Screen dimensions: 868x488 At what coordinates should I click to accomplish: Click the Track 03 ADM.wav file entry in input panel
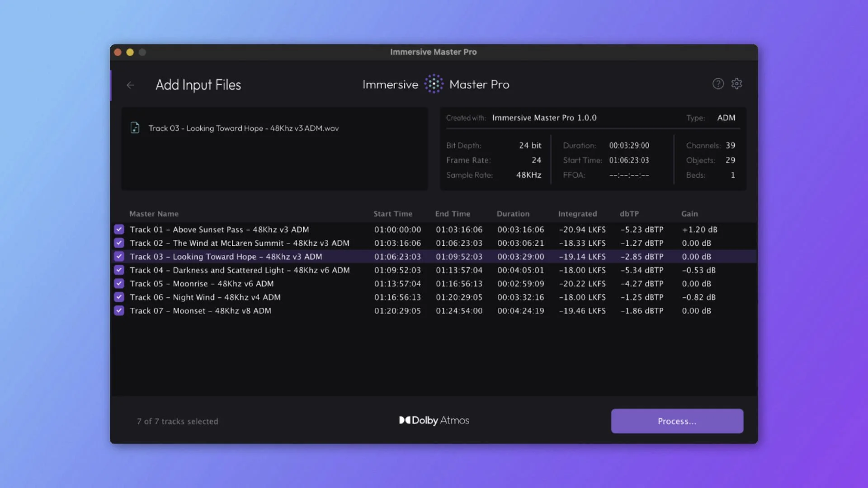[x=243, y=128]
